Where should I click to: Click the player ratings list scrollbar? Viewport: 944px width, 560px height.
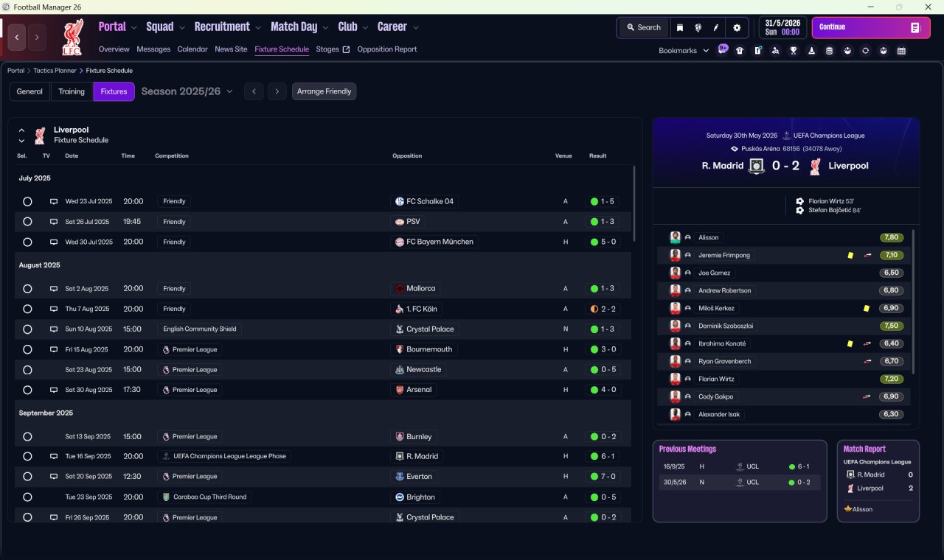(913, 301)
